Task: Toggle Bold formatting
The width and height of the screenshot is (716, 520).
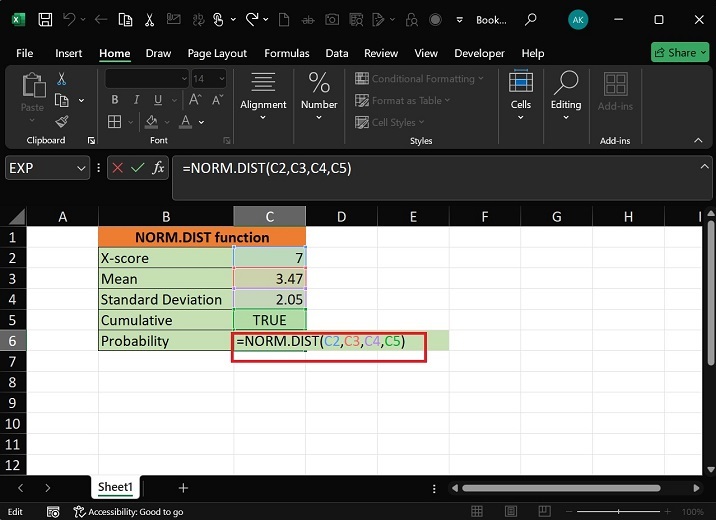Action: (115, 100)
